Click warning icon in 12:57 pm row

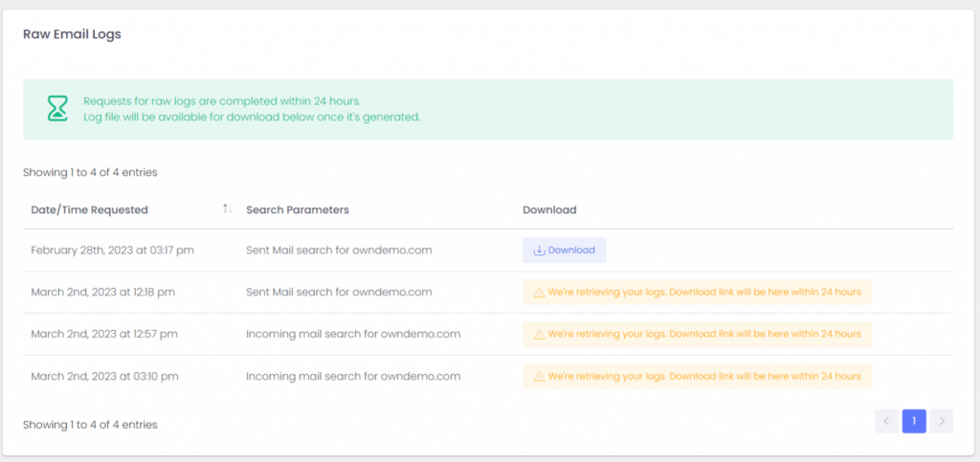[539, 335]
